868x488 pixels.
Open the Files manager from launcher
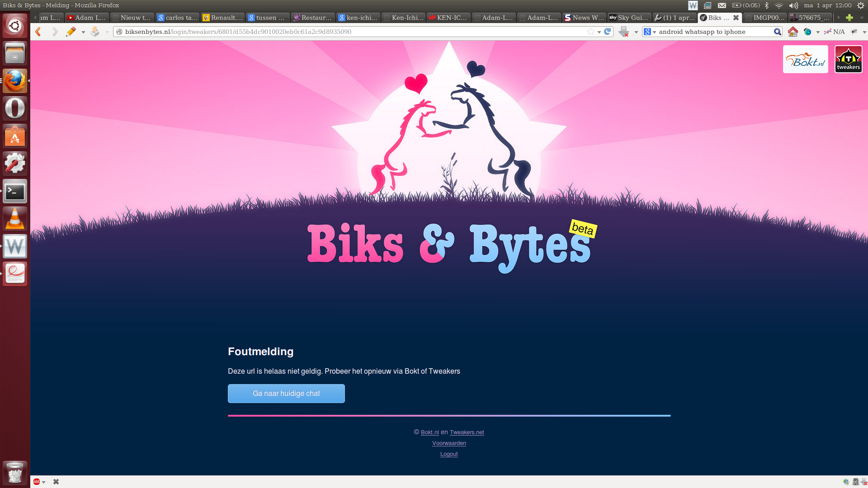click(x=15, y=53)
